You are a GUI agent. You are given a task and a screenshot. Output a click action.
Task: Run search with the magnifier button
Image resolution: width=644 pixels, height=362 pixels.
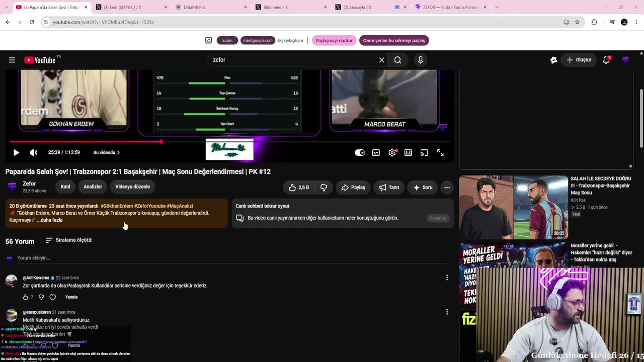pyautogui.click(x=398, y=60)
